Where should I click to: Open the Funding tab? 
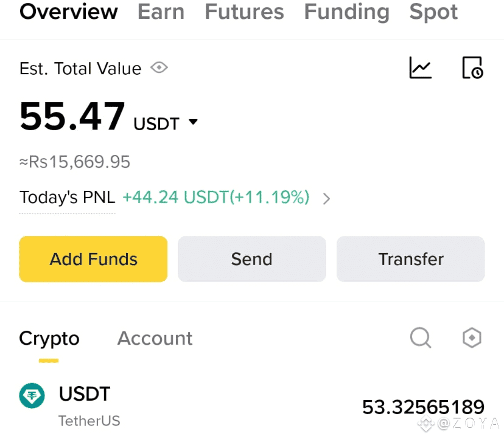click(346, 12)
